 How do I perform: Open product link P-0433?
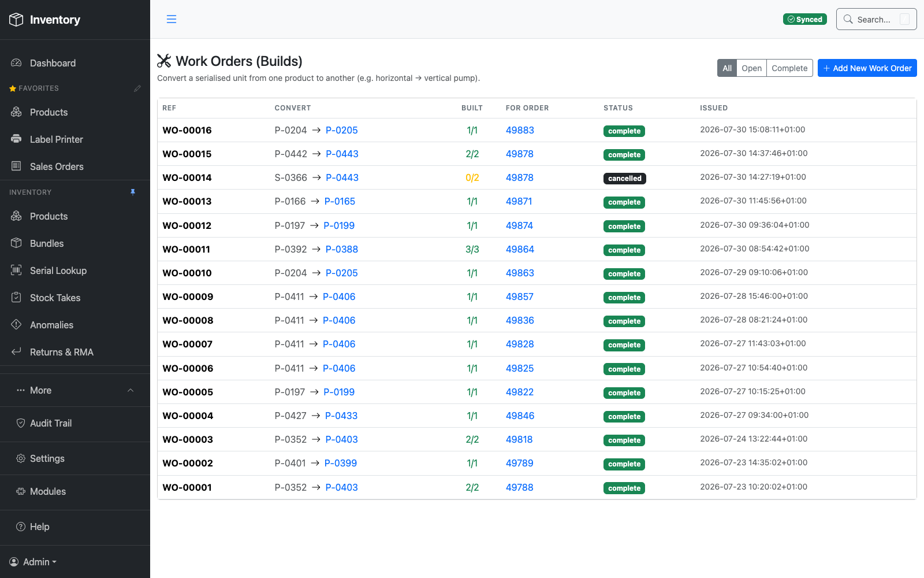click(341, 416)
